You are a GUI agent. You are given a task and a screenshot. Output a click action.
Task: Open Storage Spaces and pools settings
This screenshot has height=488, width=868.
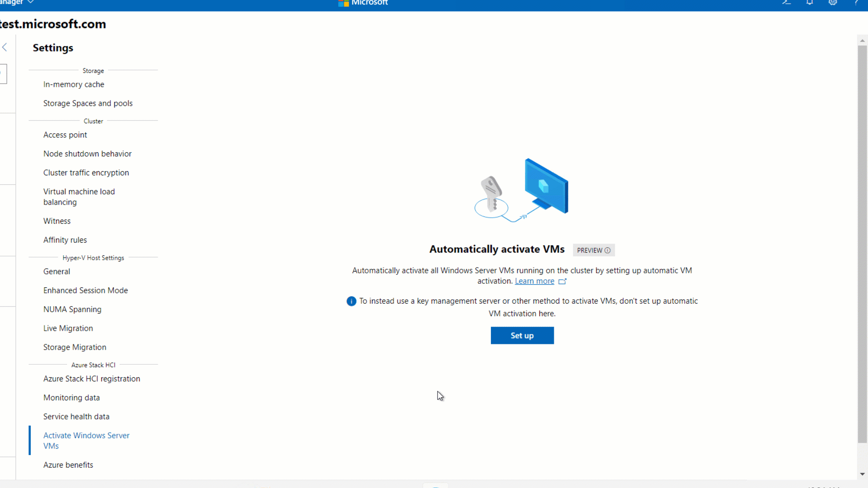pyautogui.click(x=88, y=103)
